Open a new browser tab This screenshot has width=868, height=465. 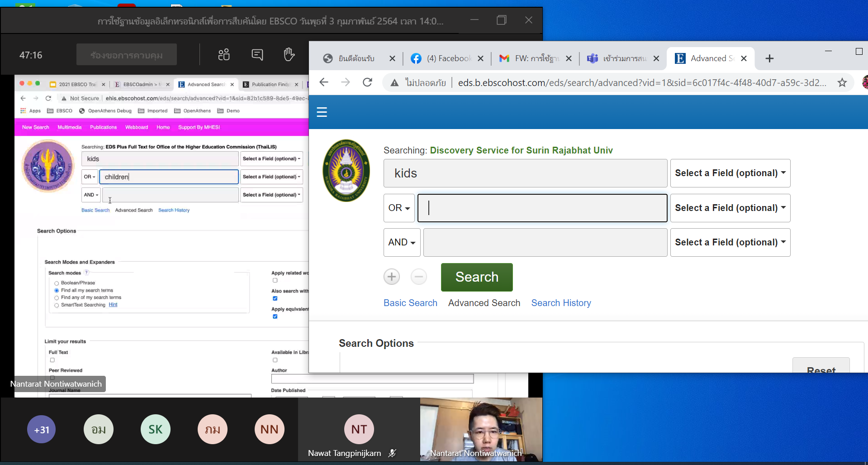coord(769,58)
